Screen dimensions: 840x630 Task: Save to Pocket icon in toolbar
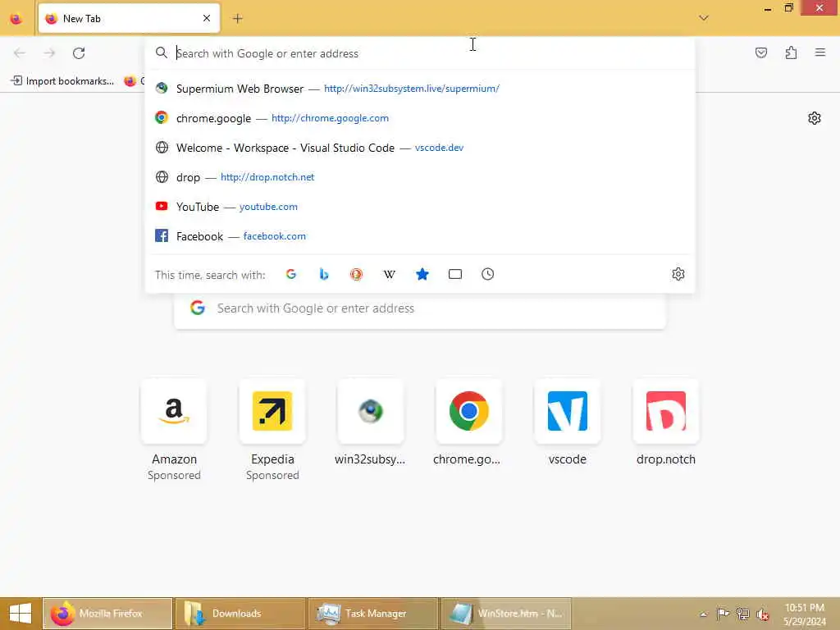coord(760,52)
